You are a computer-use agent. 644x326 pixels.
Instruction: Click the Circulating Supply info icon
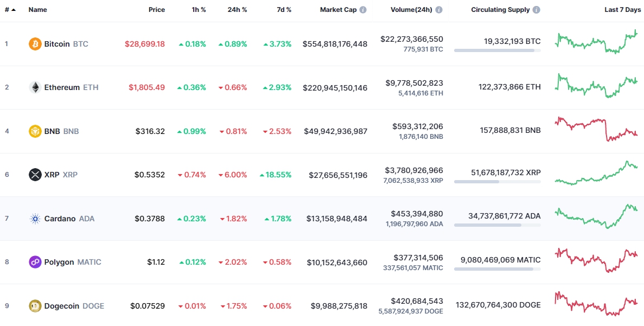click(x=537, y=10)
